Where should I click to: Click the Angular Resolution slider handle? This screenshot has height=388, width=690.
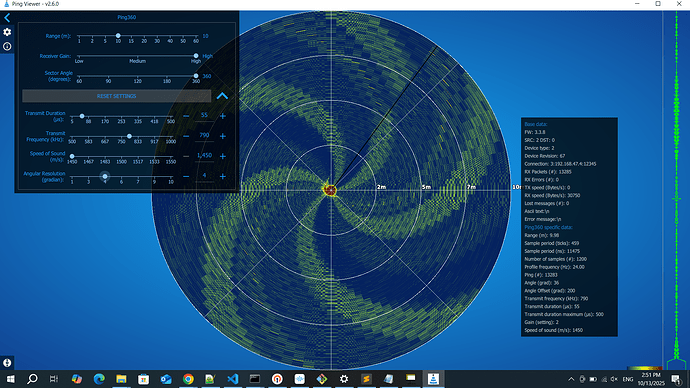coord(105,176)
